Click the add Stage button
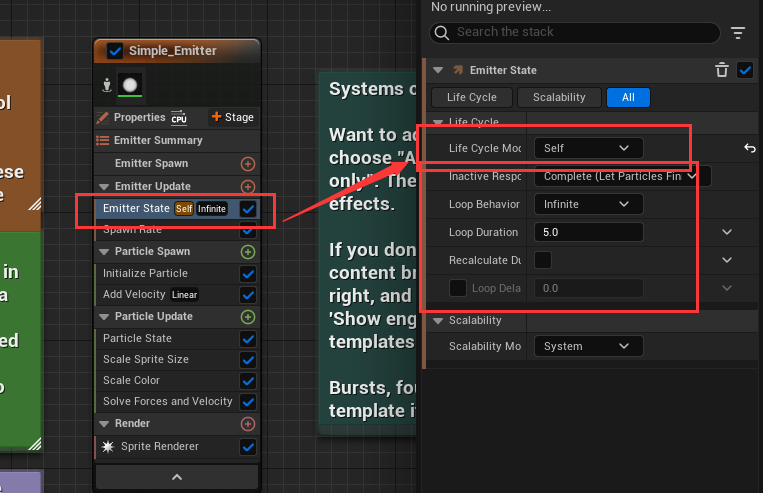Screen dimensions: 763x493 pos(232,117)
